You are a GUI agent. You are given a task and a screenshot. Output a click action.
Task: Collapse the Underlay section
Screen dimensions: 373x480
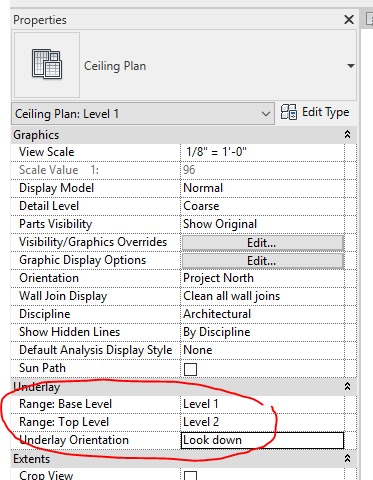347,386
